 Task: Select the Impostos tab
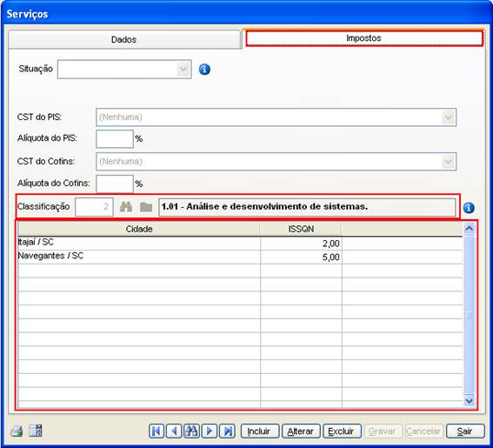click(363, 38)
